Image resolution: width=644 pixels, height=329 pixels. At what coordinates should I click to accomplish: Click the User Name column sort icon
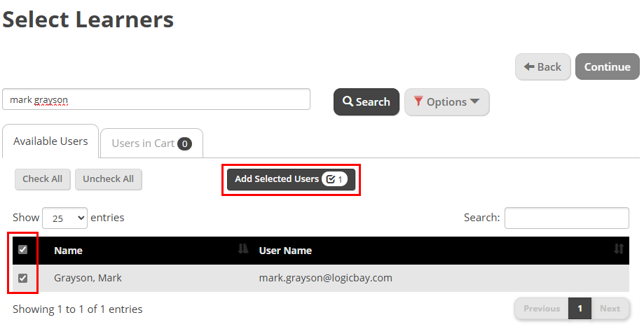tap(619, 248)
